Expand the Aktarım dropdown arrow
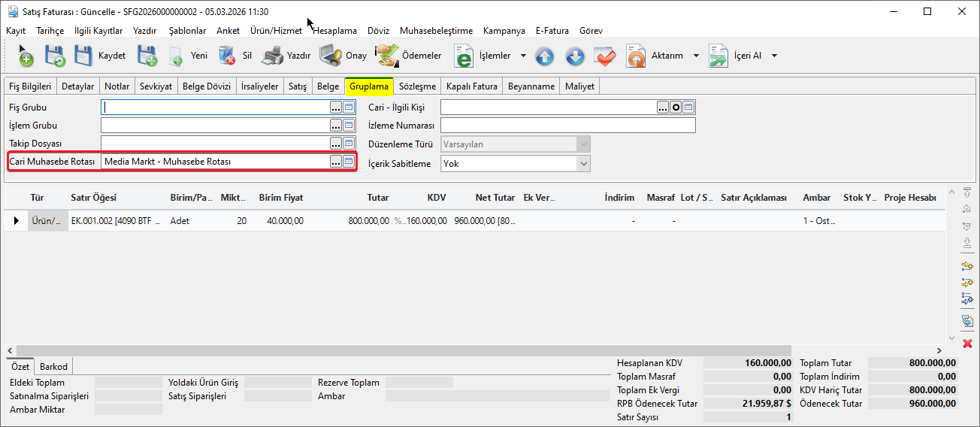 pyautogui.click(x=695, y=56)
